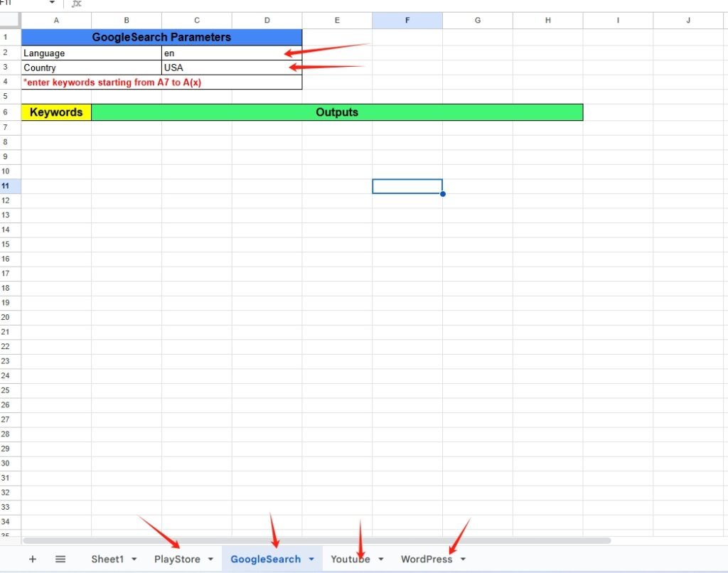Select the 'GoogleSearch Parameters' header cell
The width and height of the screenshot is (728, 573).
[161, 37]
